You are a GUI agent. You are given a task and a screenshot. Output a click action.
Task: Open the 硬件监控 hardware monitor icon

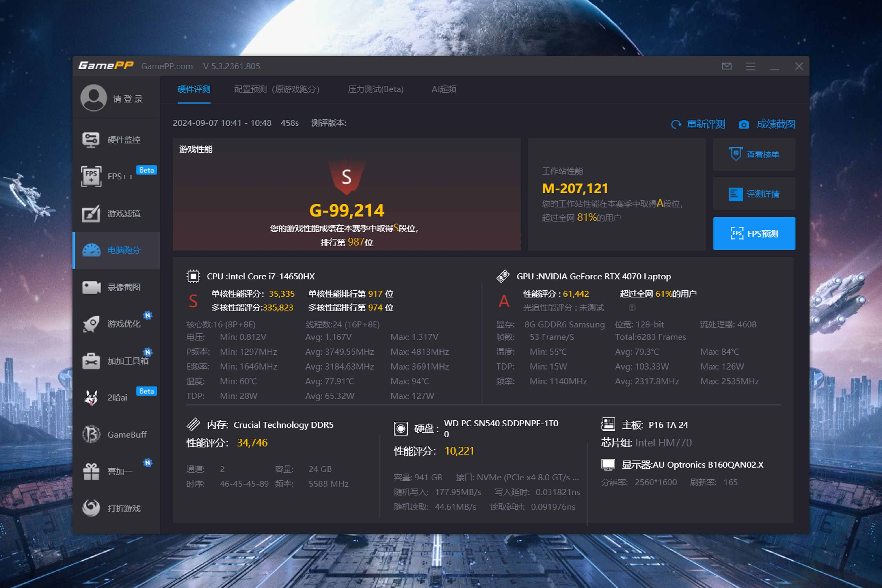(91, 140)
